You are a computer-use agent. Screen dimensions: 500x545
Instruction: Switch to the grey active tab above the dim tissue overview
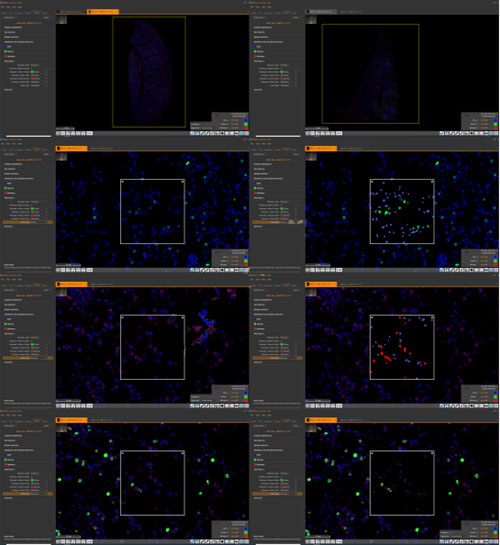321,12
